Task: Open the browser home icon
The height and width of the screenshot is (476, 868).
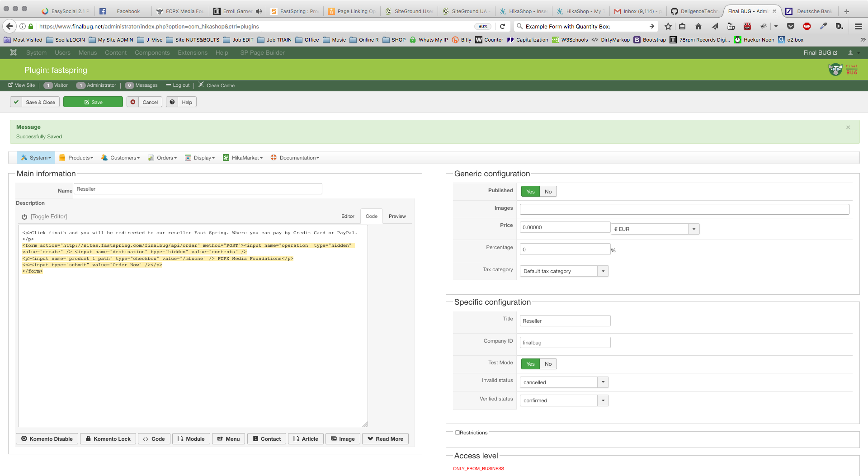Action: point(698,26)
